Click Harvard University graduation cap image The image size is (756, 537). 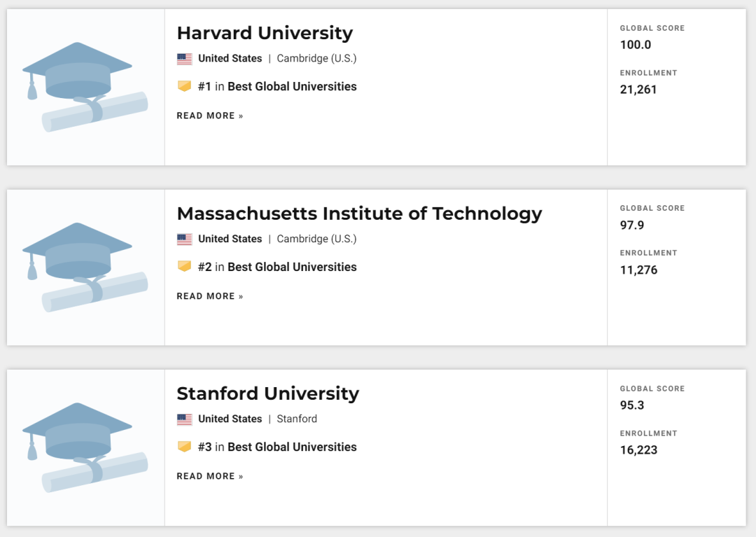coord(85,87)
